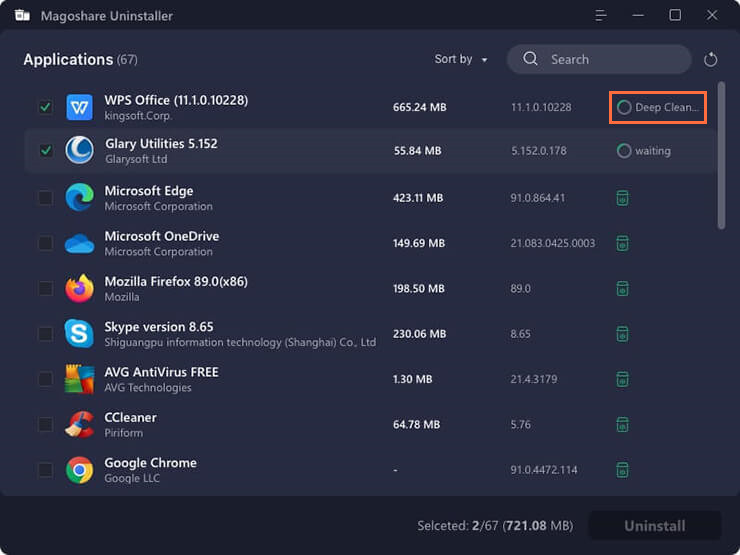This screenshot has width=740, height=555.
Task: Select the CCleaner name text
Action: [x=130, y=418]
